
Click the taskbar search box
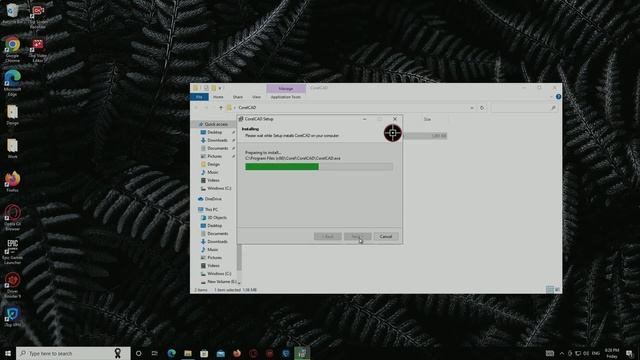pos(73,353)
